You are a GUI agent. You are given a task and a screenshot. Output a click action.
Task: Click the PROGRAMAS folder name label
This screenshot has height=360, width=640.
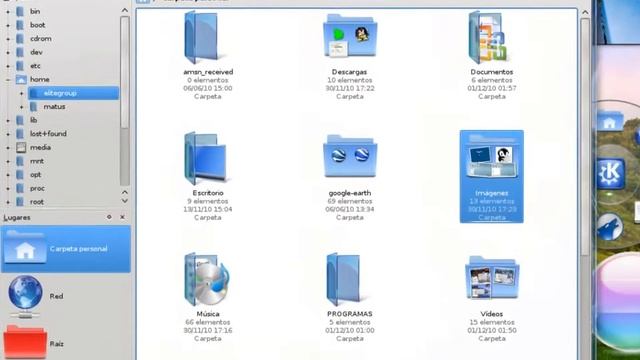pyautogui.click(x=350, y=314)
